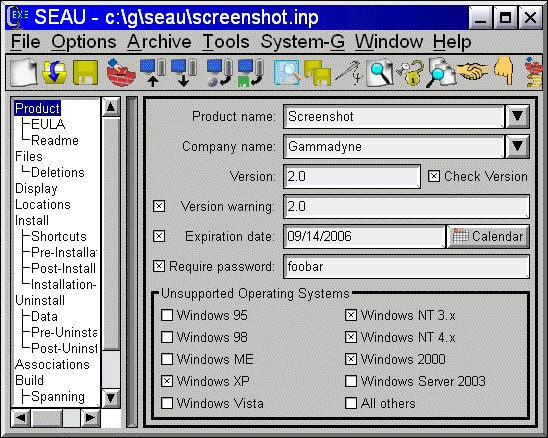Select the Readme tree node
This screenshot has width=548, height=438.
point(55,140)
